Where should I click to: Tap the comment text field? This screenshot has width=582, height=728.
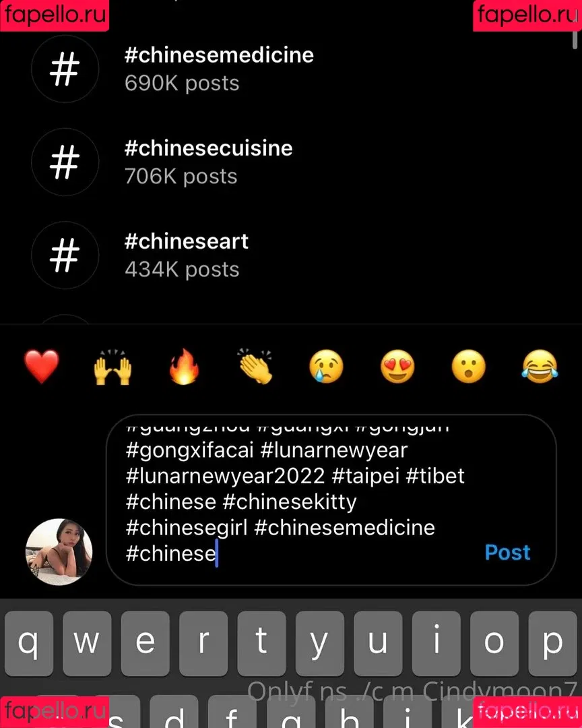[296, 499]
